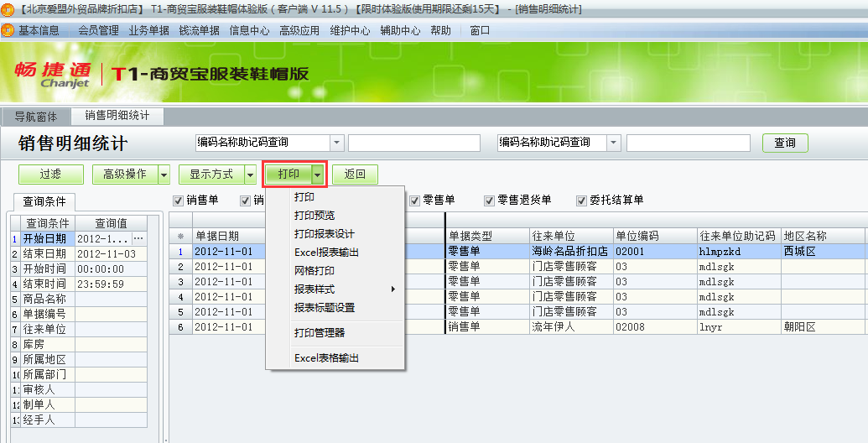Click the 单据类型 column header

coord(488,236)
